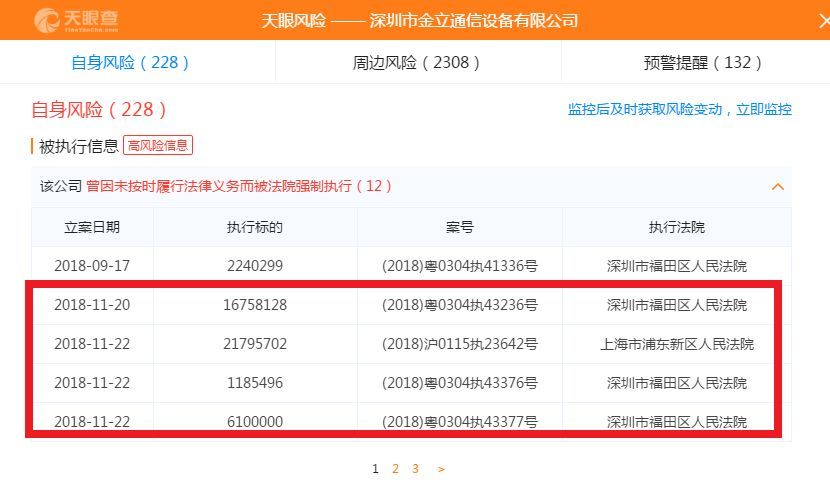This screenshot has height=484, width=830.
Task: Click case number (2018)粤0304执43376号
Action: click(x=459, y=383)
